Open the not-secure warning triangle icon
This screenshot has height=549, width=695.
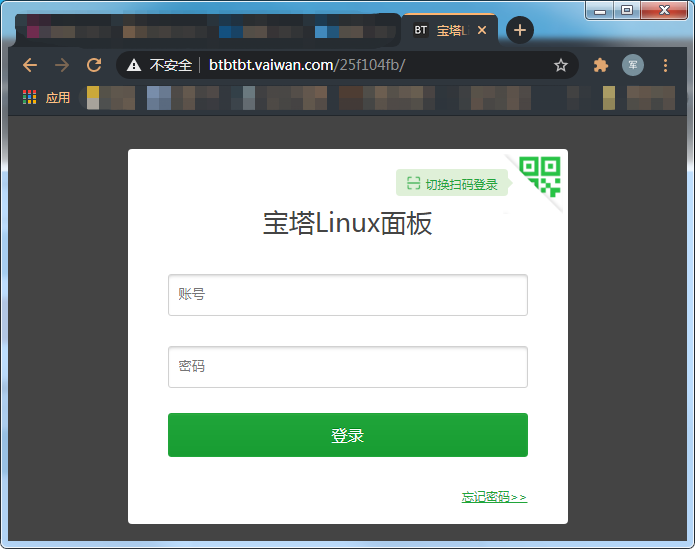coord(134,66)
